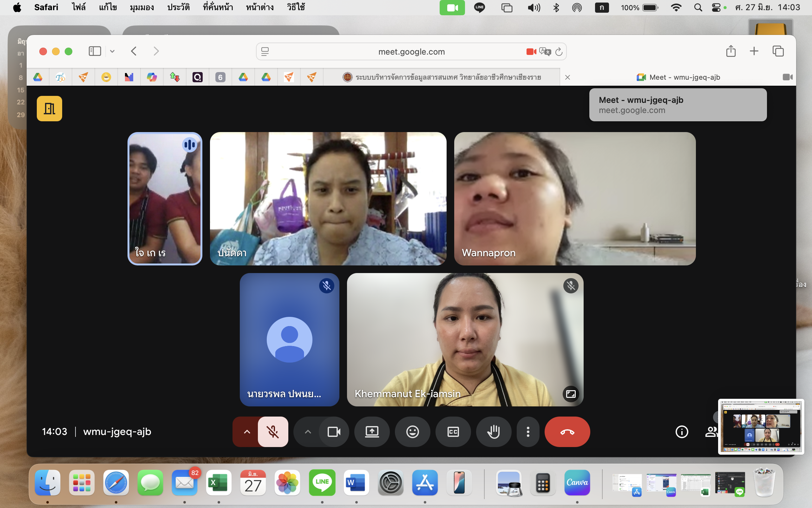The image size is (812, 508).
Task: Expand video settings chevron beside camera
Action: (x=308, y=432)
